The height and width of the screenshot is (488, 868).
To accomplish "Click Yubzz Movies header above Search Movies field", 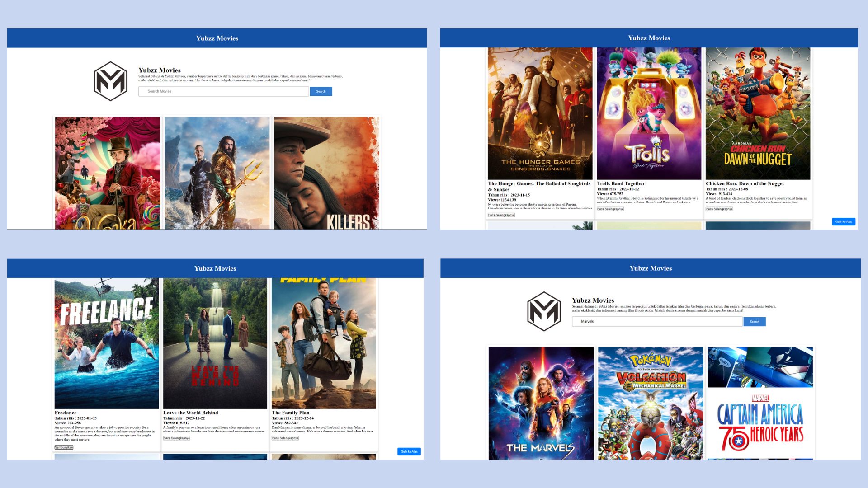I will click(217, 38).
